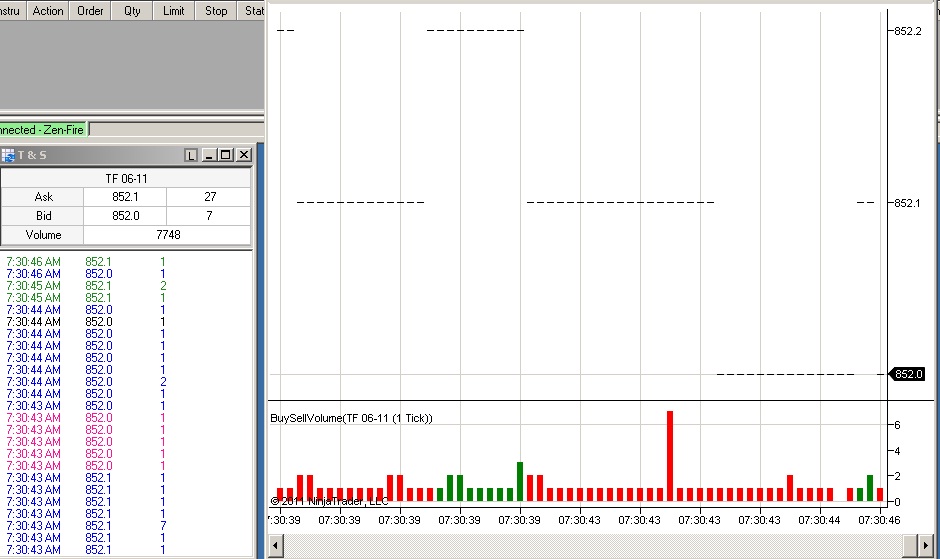Sort orders by the Order column header
The image size is (940, 559).
point(90,11)
